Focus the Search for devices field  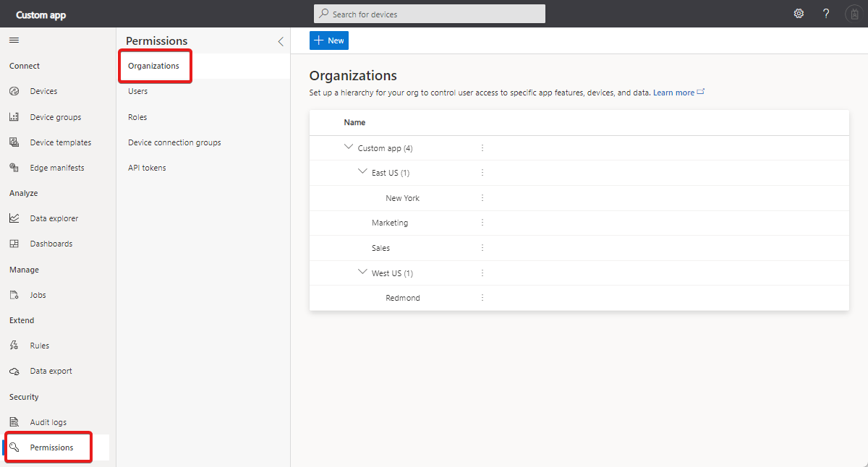click(430, 14)
